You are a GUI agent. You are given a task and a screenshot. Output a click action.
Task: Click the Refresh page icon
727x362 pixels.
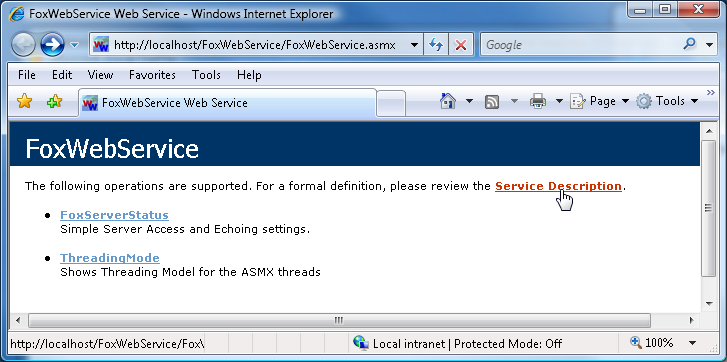pos(436,45)
